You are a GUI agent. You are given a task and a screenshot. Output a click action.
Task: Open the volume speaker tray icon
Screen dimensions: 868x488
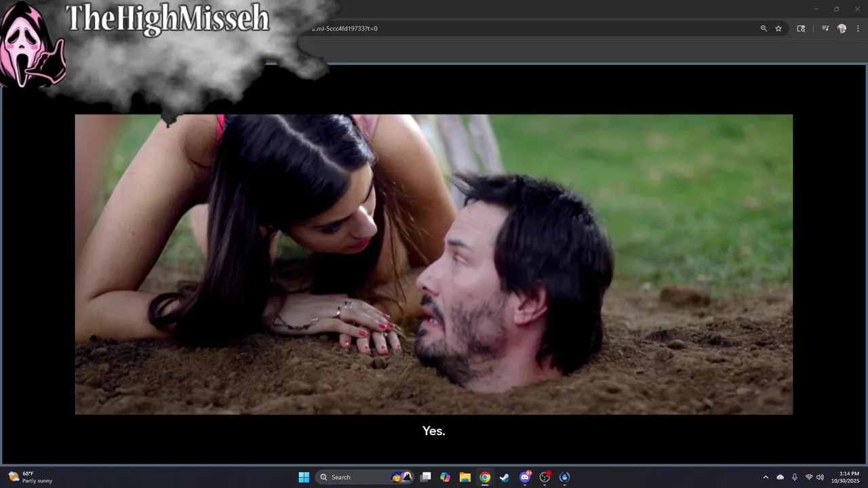(x=820, y=477)
